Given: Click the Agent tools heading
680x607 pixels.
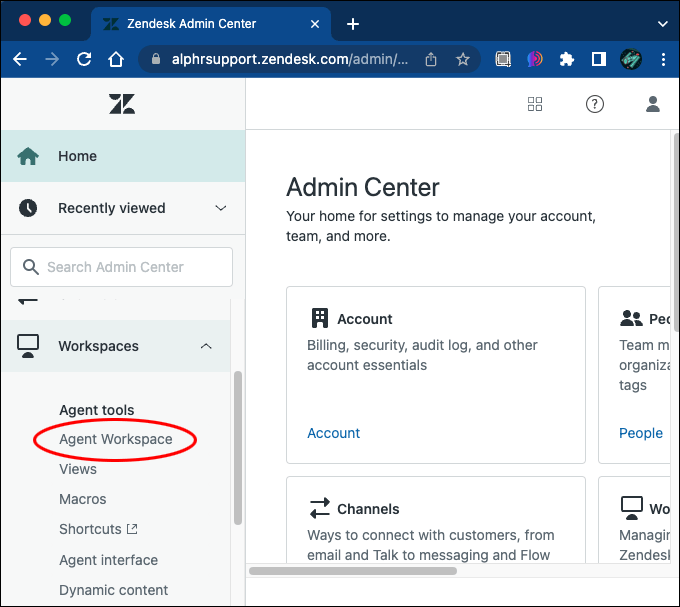Looking at the screenshot, I should tap(97, 410).
